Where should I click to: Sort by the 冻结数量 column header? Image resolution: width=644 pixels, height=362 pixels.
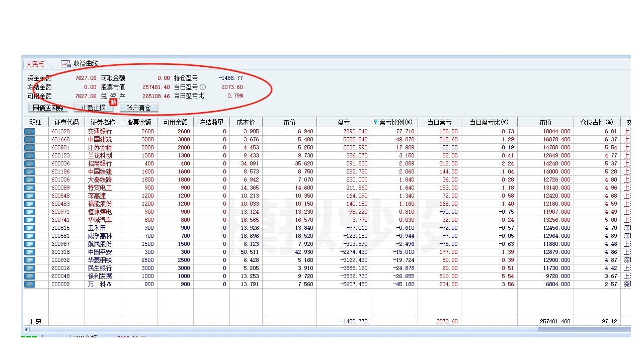click(x=212, y=122)
